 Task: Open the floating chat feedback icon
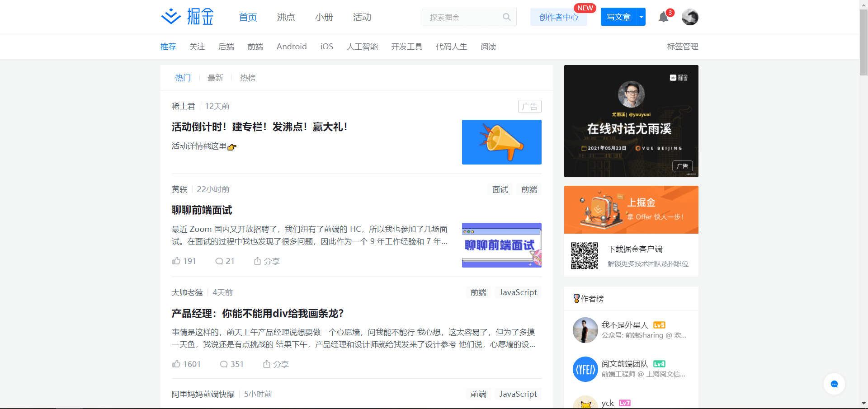pyautogui.click(x=834, y=384)
